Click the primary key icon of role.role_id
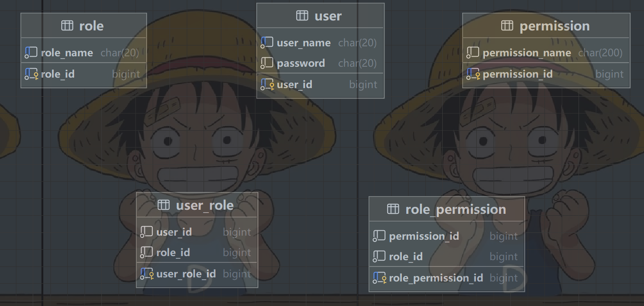This screenshot has width=644, height=306. click(x=31, y=74)
